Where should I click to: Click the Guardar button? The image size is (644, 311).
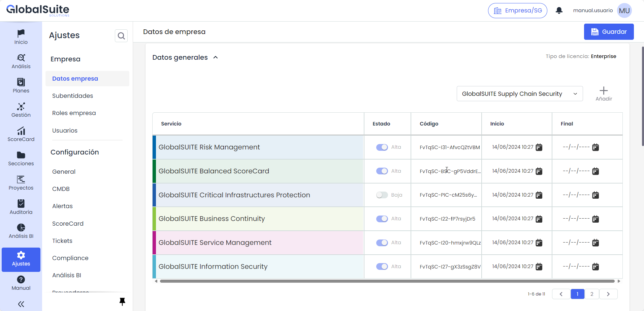609,32
